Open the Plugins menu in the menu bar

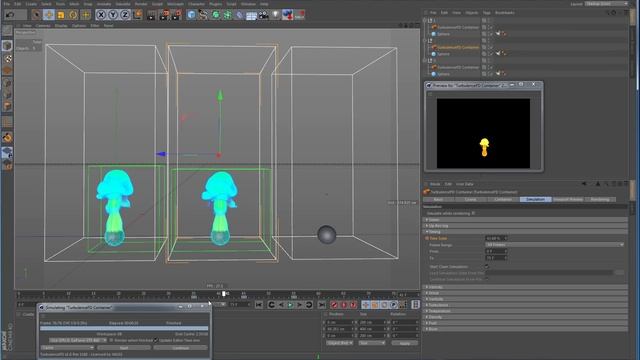216,4
